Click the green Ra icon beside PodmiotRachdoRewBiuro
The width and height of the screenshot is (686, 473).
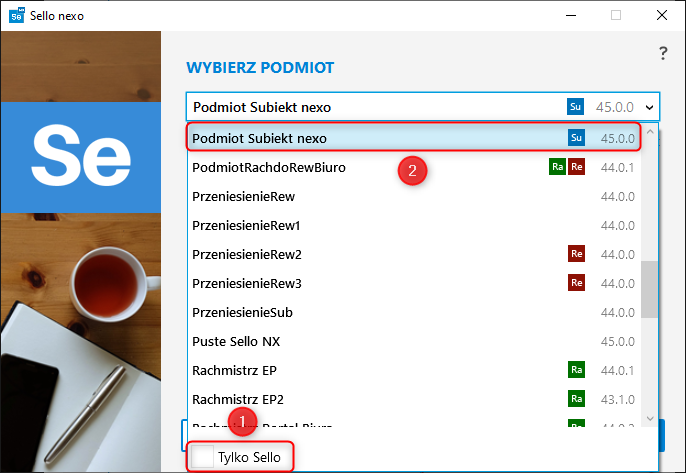(x=558, y=167)
